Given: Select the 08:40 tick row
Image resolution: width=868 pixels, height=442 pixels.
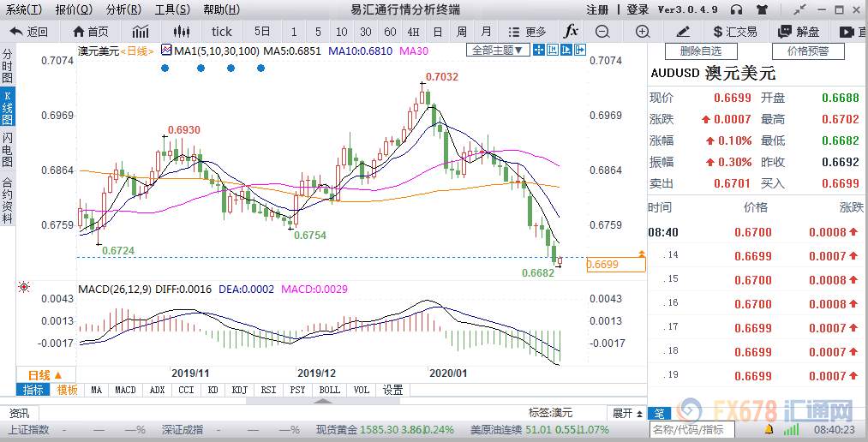Looking at the screenshot, I should click(x=756, y=232).
